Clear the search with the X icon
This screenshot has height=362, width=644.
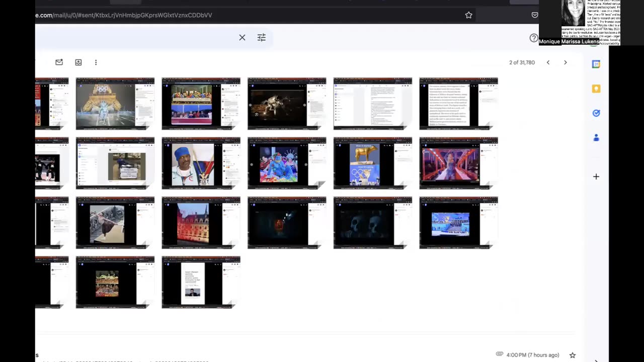[x=242, y=37]
